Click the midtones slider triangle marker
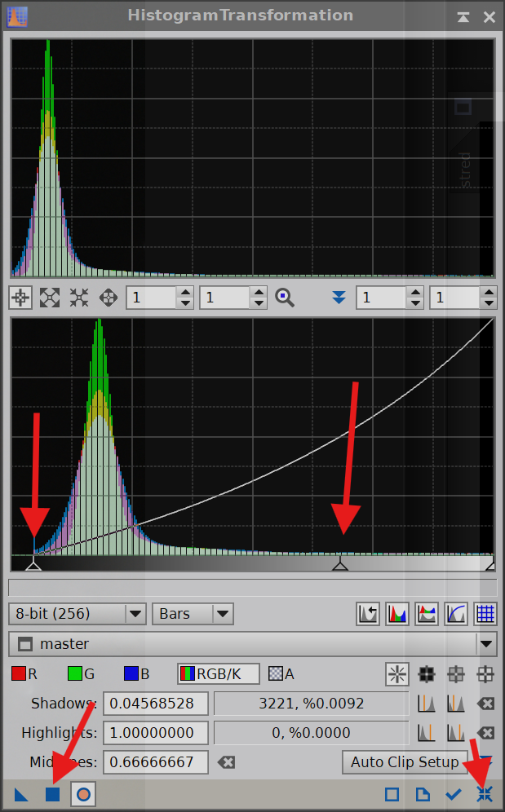The width and height of the screenshot is (505, 812). pyautogui.click(x=340, y=564)
